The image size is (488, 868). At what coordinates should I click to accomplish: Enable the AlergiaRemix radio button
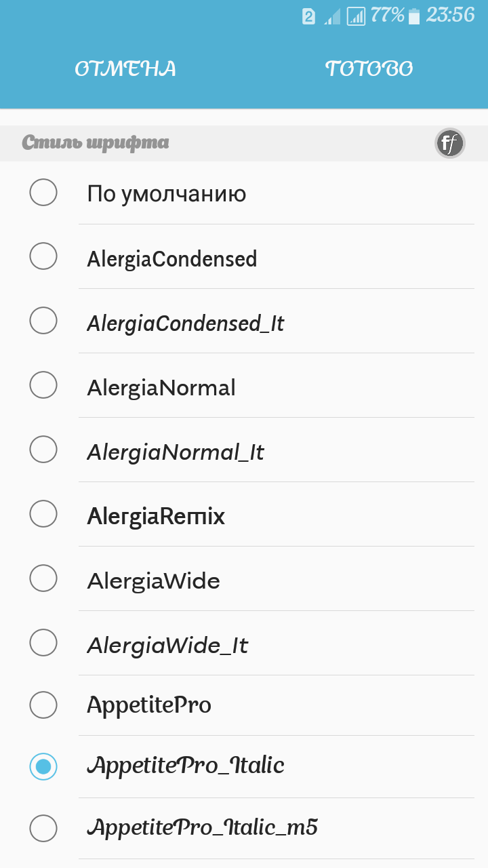(43, 514)
